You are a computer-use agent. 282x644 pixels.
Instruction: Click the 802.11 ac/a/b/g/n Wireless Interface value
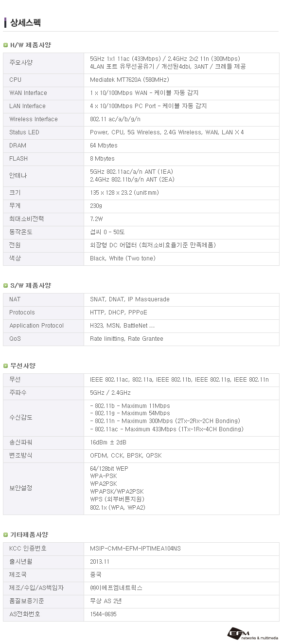115,119
